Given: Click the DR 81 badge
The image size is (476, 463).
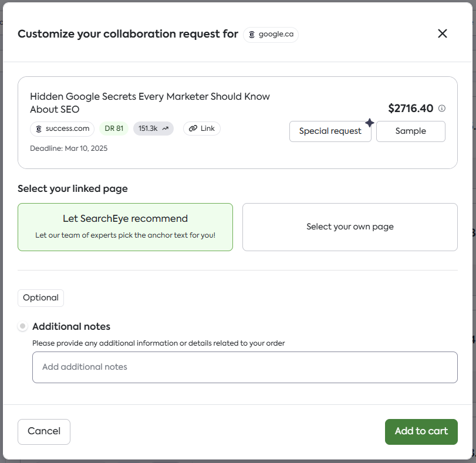Looking at the screenshot, I should [114, 129].
